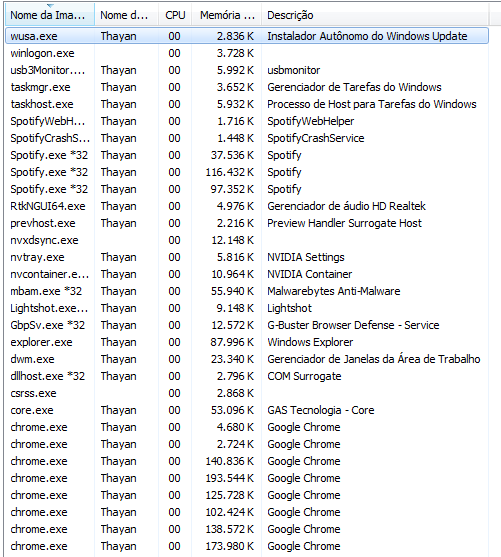The image size is (501, 557).
Task: Select the csrss.exe process
Action: click(247, 393)
